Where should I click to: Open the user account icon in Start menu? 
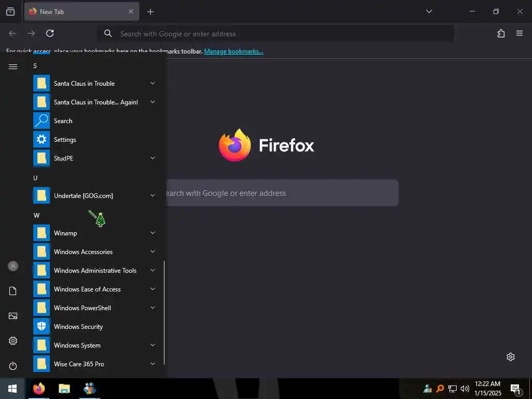(13, 266)
